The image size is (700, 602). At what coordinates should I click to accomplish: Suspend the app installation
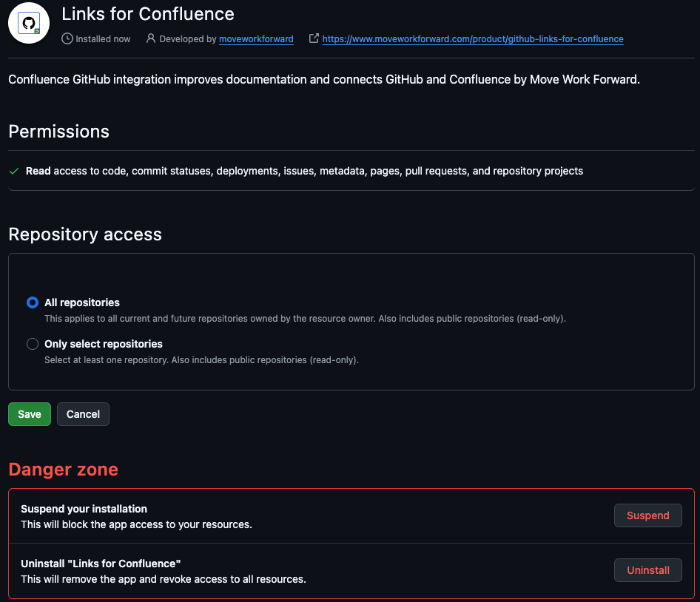coord(647,515)
